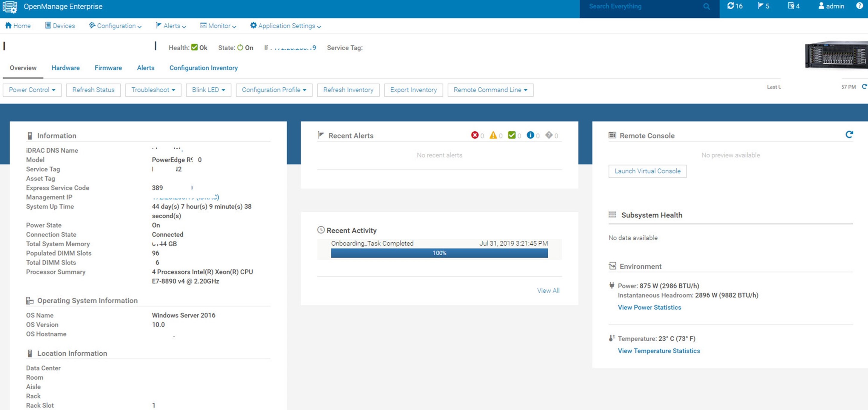Viewport: 868px width, 410px height.
Task: Click the Info alerts blue icon
Action: (530, 135)
